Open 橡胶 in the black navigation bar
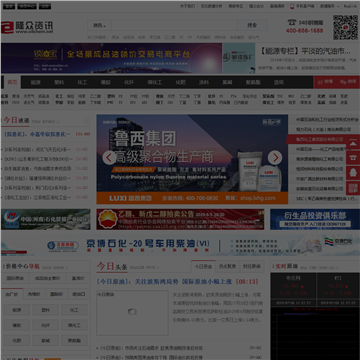Image resolution: width=360 pixels, height=360 pixels. coord(105,82)
